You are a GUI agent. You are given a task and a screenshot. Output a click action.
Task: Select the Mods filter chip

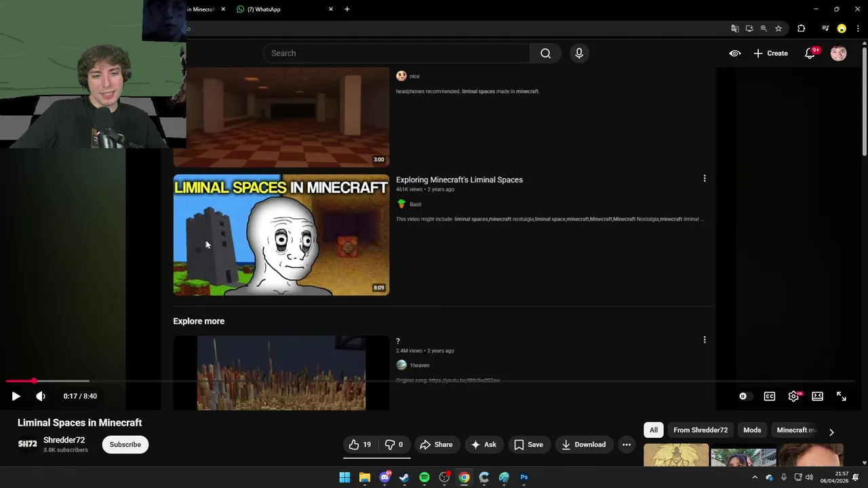752,430
